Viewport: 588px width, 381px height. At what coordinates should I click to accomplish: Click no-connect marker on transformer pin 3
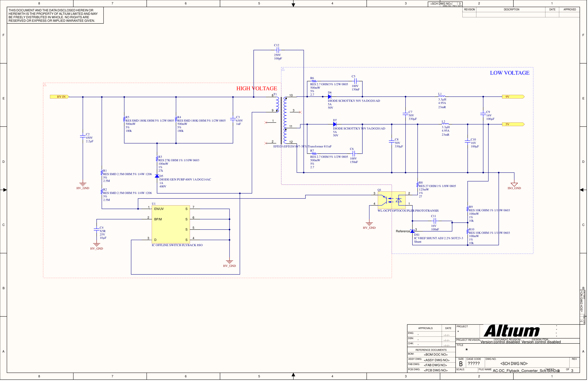(x=300, y=112)
